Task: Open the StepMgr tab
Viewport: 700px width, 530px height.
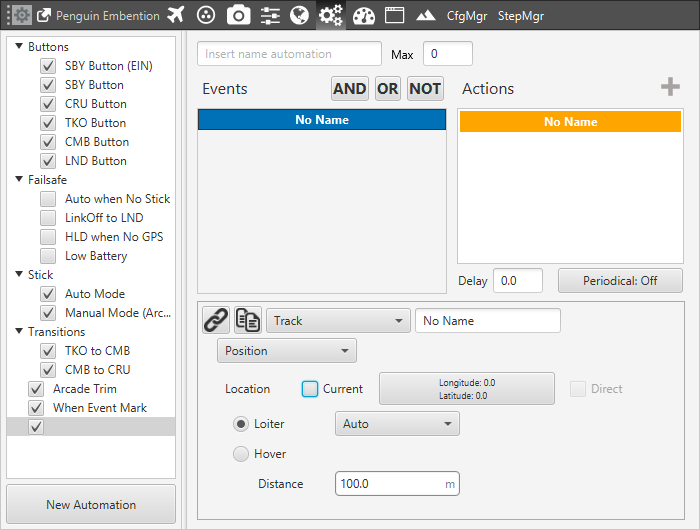Action: [521, 16]
